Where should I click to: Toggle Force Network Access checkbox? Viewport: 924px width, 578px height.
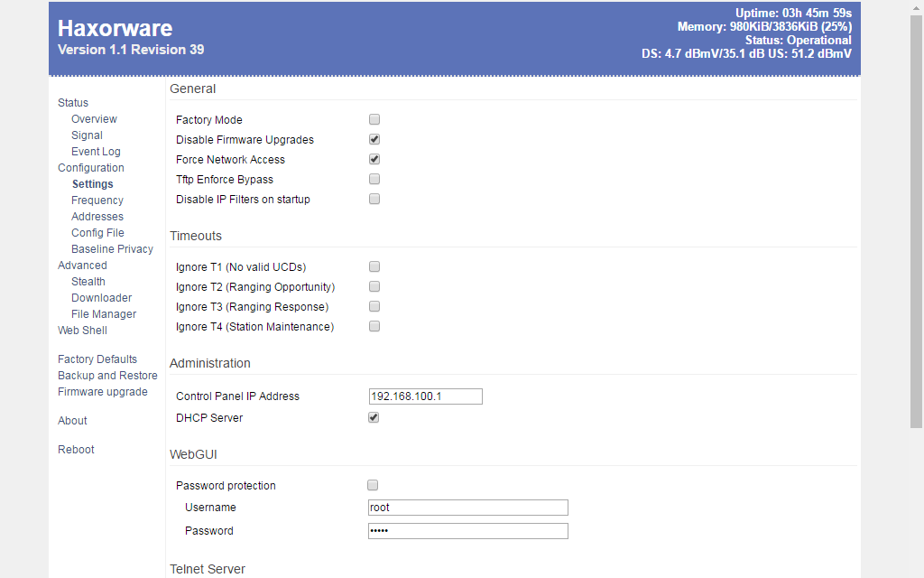tap(374, 159)
